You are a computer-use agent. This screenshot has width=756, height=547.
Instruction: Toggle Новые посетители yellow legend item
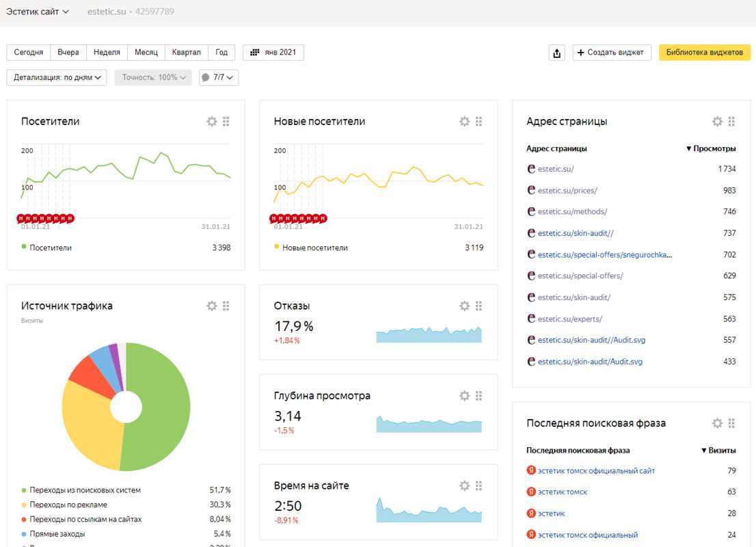311,248
